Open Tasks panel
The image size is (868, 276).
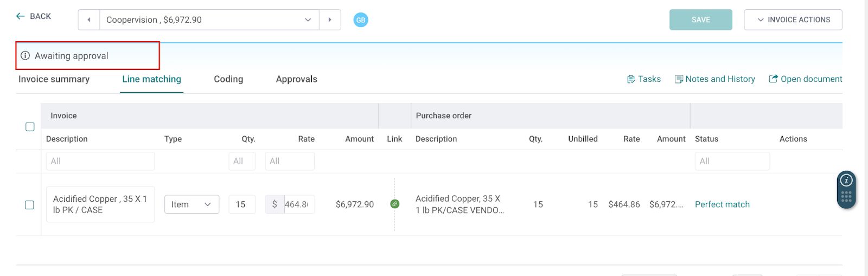pos(644,79)
